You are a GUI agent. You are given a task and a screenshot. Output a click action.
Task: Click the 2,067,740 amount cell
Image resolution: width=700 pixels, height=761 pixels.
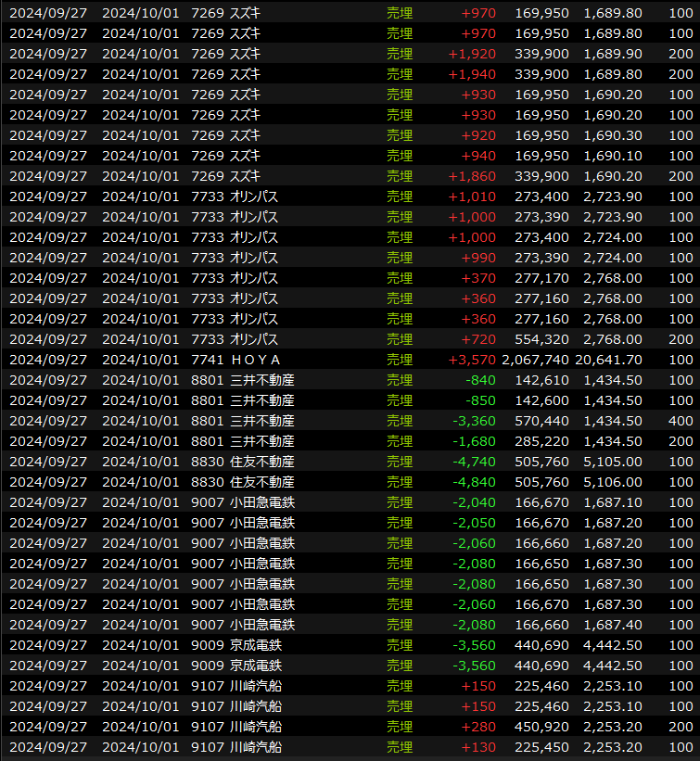pos(535,360)
